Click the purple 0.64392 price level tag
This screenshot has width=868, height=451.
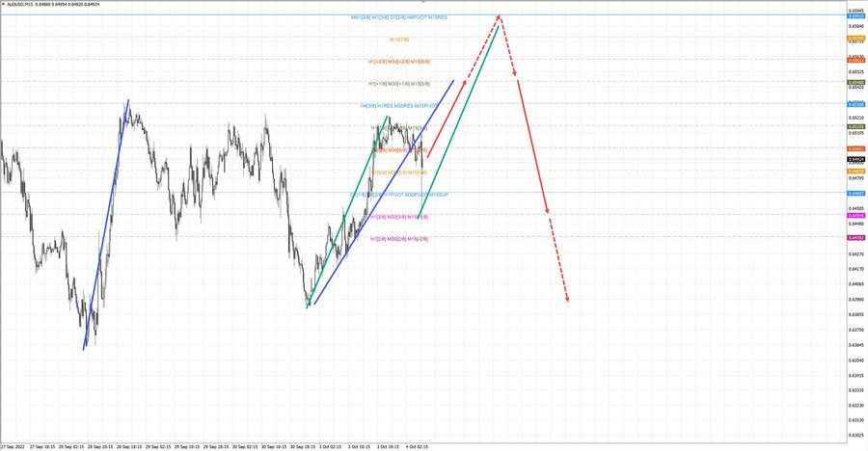pos(856,237)
